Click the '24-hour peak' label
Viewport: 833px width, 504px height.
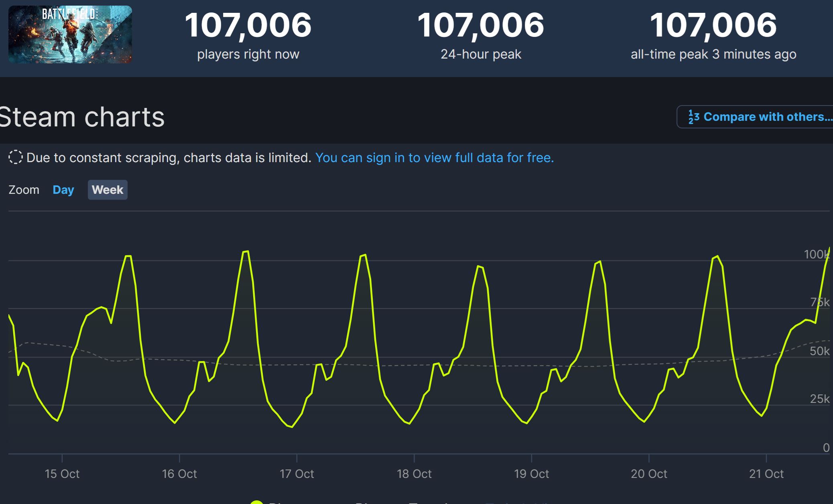coord(481,54)
